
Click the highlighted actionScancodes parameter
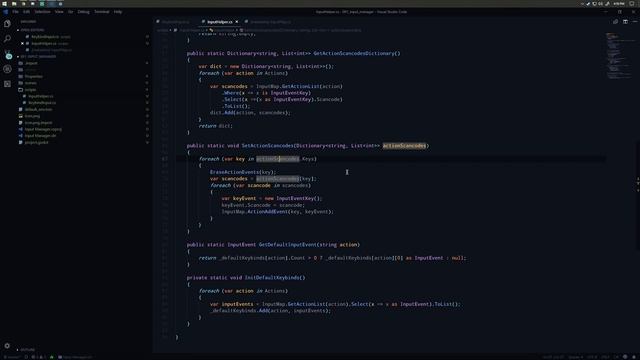tap(404, 146)
